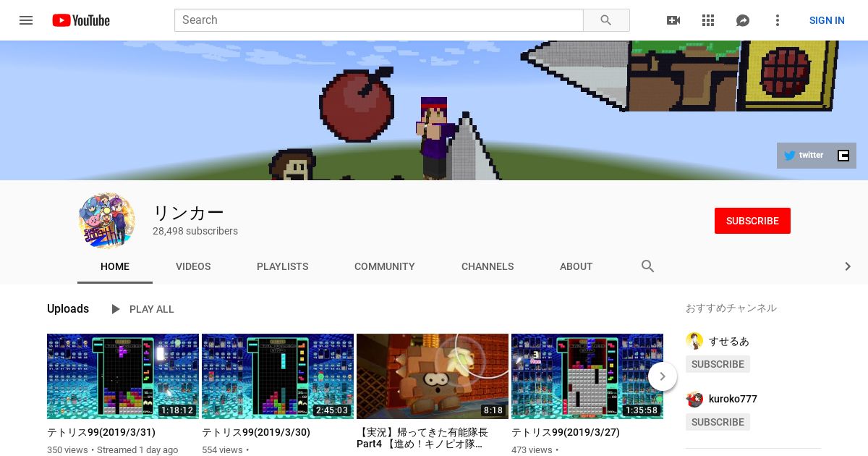Click title テトリス99(2019/3/30)
The width and height of the screenshot is (868, 456).
pyautogui.click(x=256, y=432)
